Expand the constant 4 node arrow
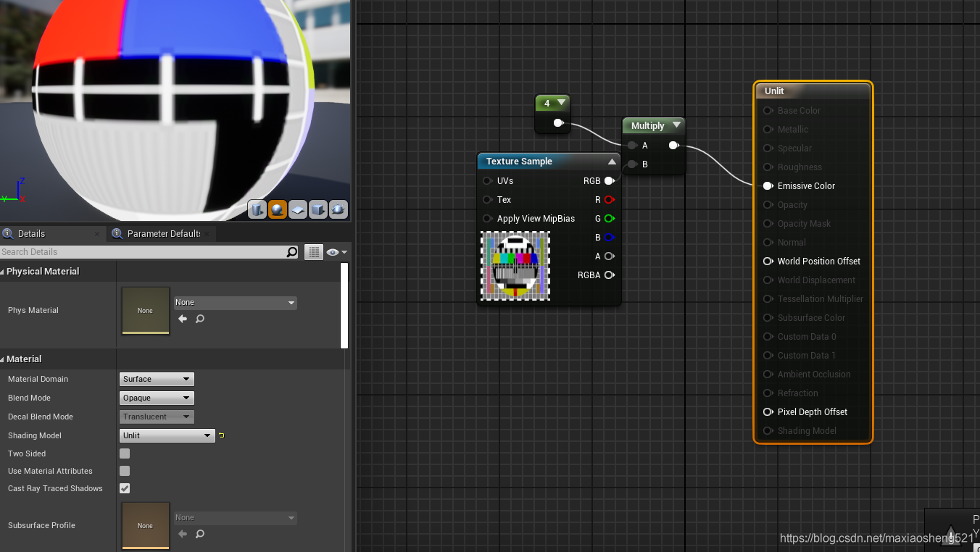The width and height of the screenshot is (980, 552). [x=561, y=103]
